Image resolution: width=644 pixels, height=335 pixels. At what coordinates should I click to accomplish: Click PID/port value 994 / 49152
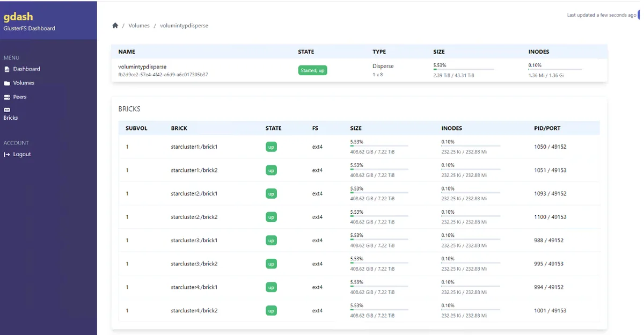pos(549,287)
